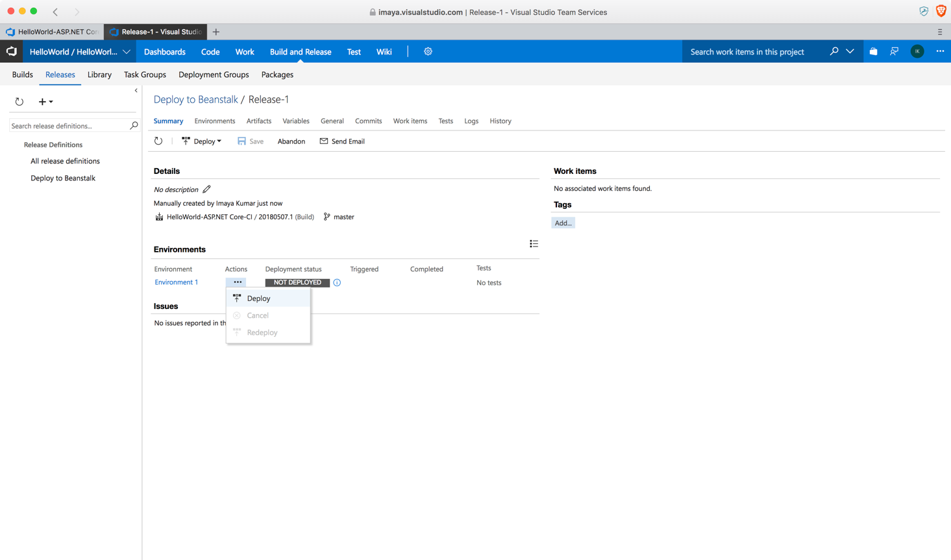Open the new release plus dropdown
Image resolution: width=951 pixels, height=560 pixels.
point(45,102)
